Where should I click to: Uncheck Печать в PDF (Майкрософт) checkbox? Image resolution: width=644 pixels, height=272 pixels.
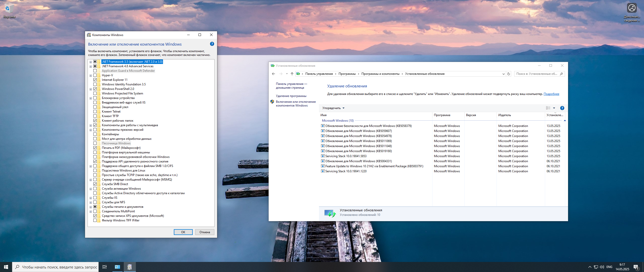(x=95, y=148)
